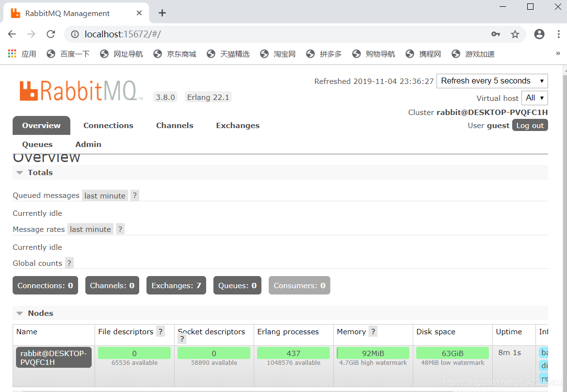The height and width of the screenshot is (392, 567).
Task: Click the Erlang 22.1 label
Action: pos(208,98)
